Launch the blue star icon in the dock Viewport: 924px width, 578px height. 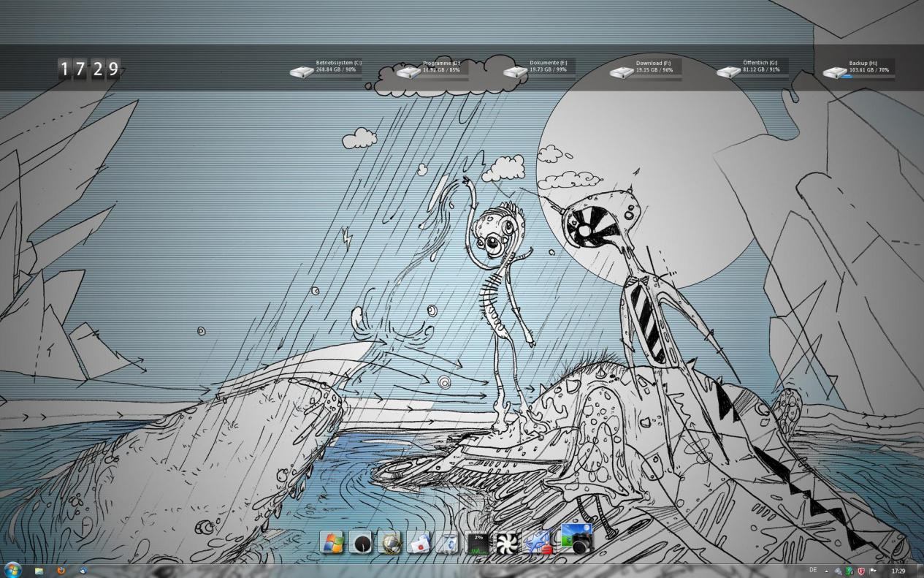click(x=537, y=542)
